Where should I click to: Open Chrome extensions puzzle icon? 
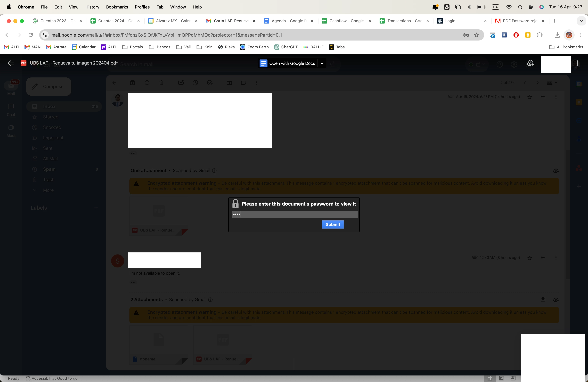tap(540, 35)
